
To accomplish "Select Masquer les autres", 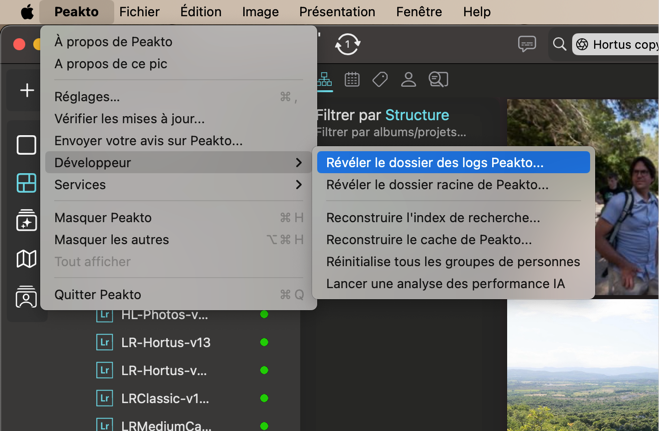I will click(x=179, y=239).
